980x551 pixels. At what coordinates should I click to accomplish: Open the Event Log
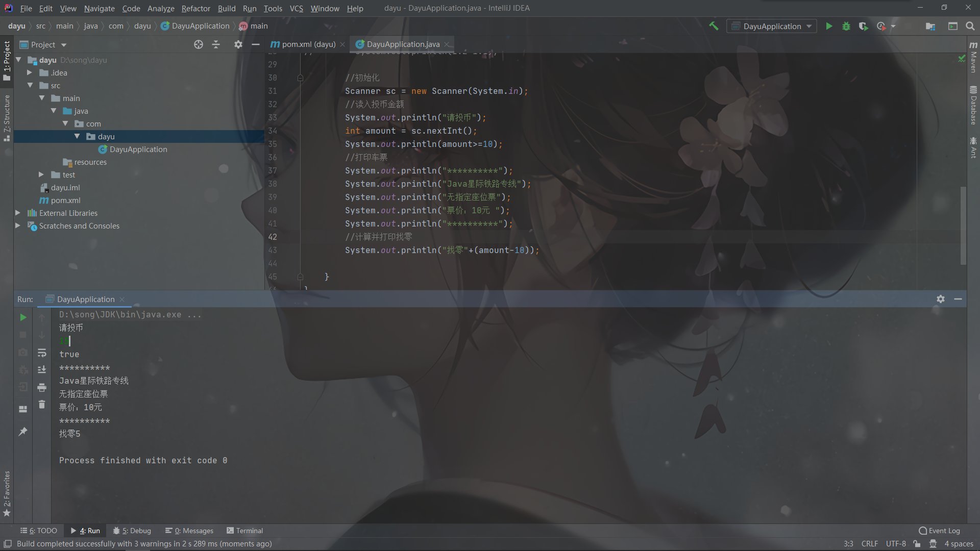click(939, 531)
